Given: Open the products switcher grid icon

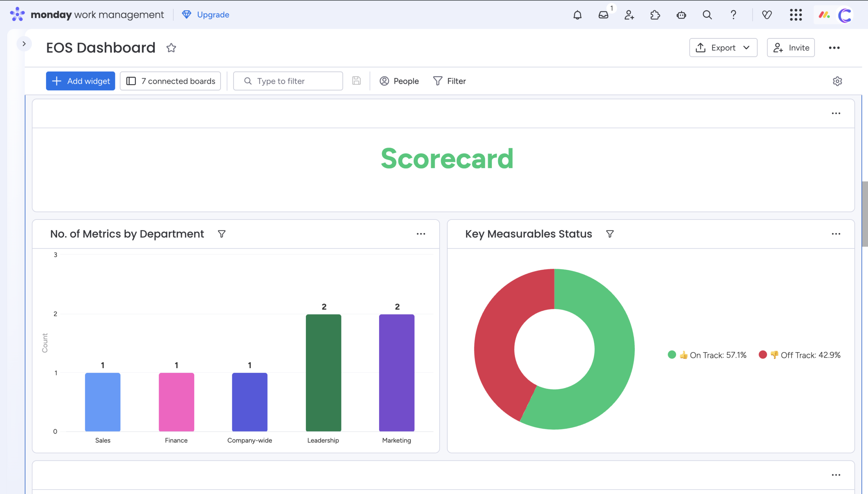Looking at the screenshot, I should 796,15.
